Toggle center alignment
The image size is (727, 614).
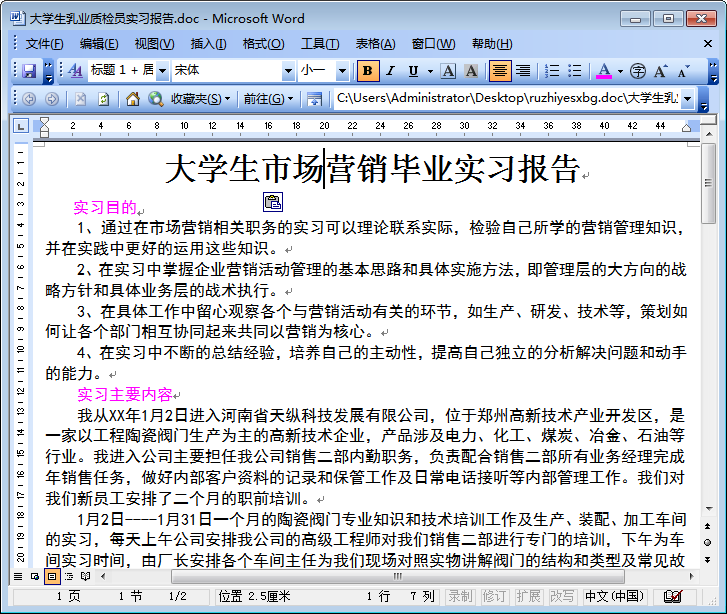coord(500,71)
